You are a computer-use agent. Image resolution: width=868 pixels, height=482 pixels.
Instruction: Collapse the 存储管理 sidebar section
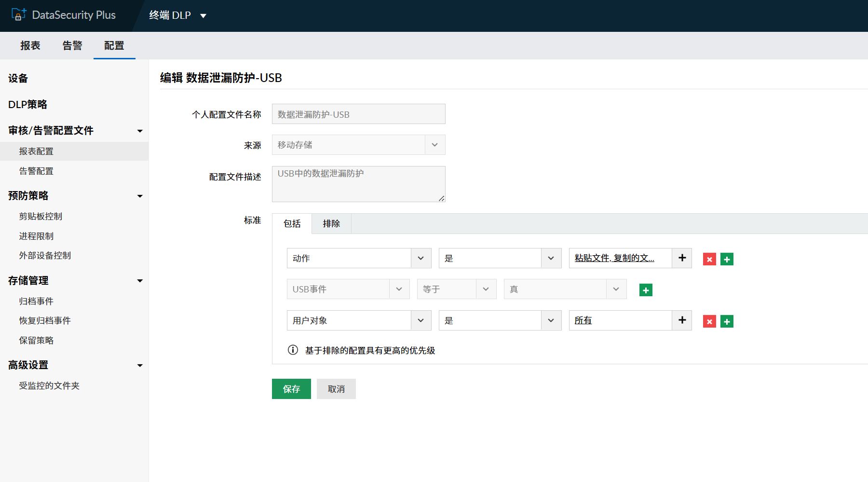140,281
